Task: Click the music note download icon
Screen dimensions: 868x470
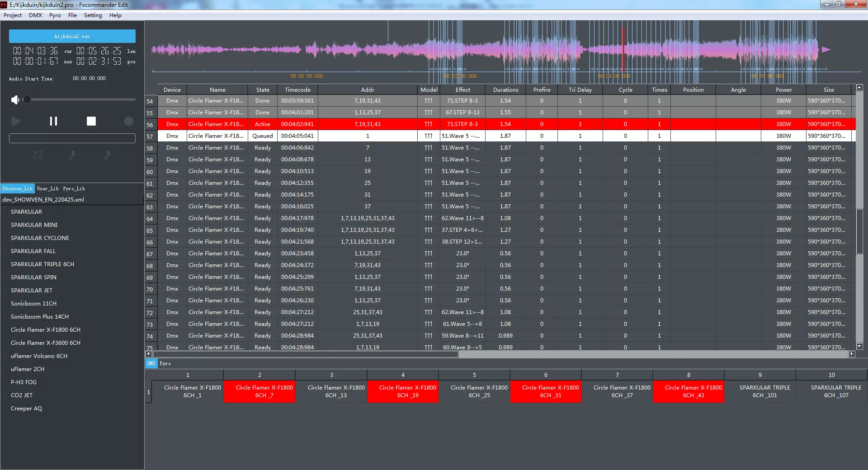Action: 72,155
